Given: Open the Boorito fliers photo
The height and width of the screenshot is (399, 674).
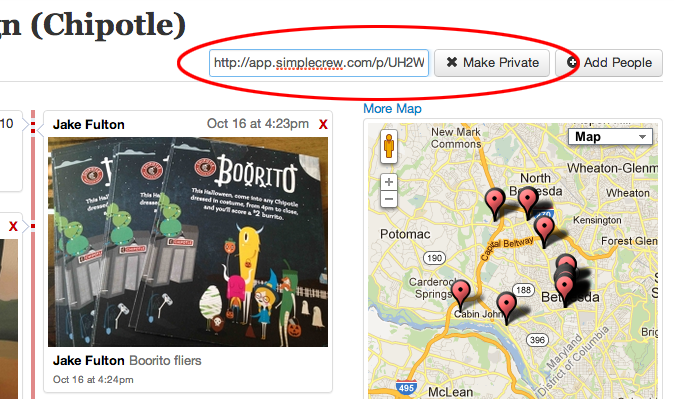Looking at the screenshot, I should 188,242.
